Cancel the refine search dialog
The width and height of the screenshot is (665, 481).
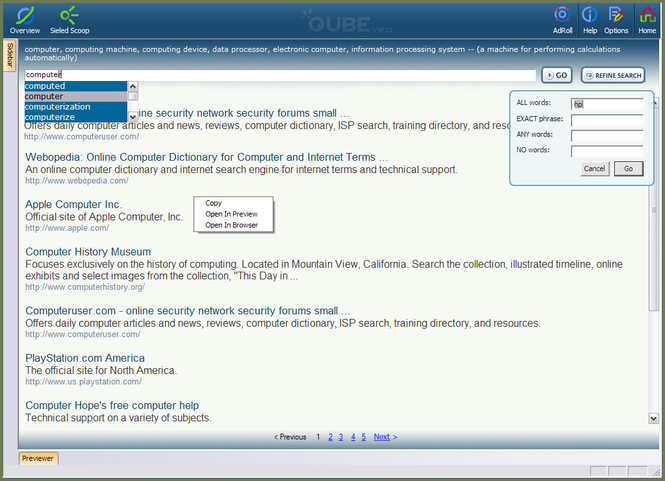point(594,168)
